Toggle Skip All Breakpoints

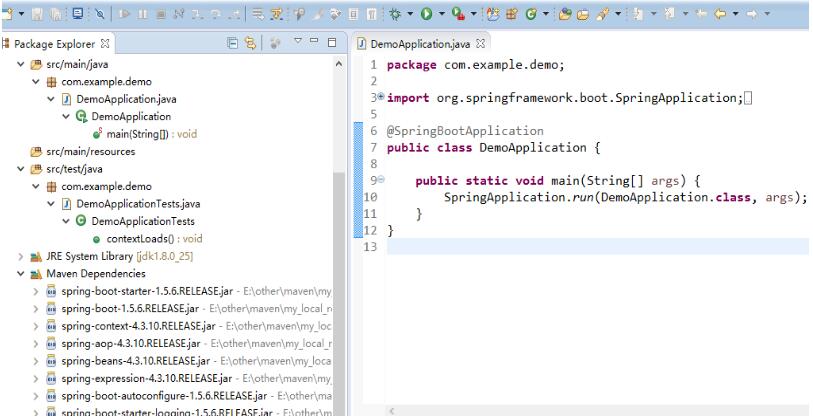click(100, 14)
